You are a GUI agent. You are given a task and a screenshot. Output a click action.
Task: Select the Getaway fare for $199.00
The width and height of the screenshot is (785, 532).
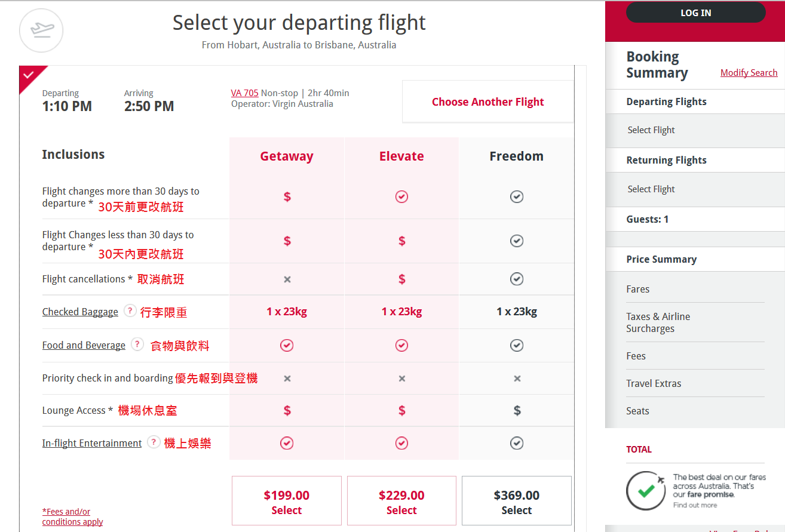click(286, 500)
